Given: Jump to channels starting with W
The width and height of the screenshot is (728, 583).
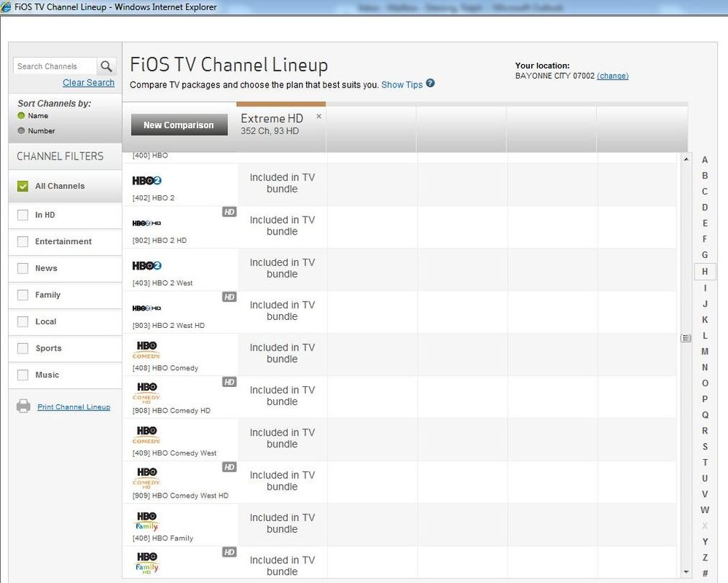Looking at the screenshot, I should click(705, 509).
